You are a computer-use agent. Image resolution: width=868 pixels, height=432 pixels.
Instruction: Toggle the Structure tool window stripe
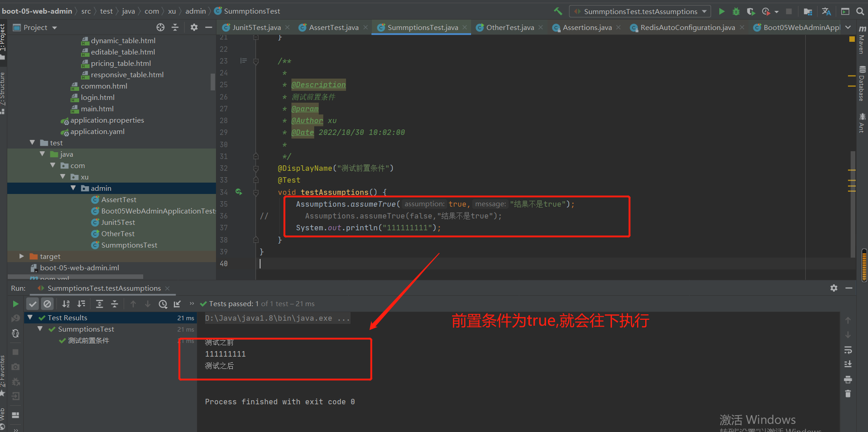tap(3, 93)
